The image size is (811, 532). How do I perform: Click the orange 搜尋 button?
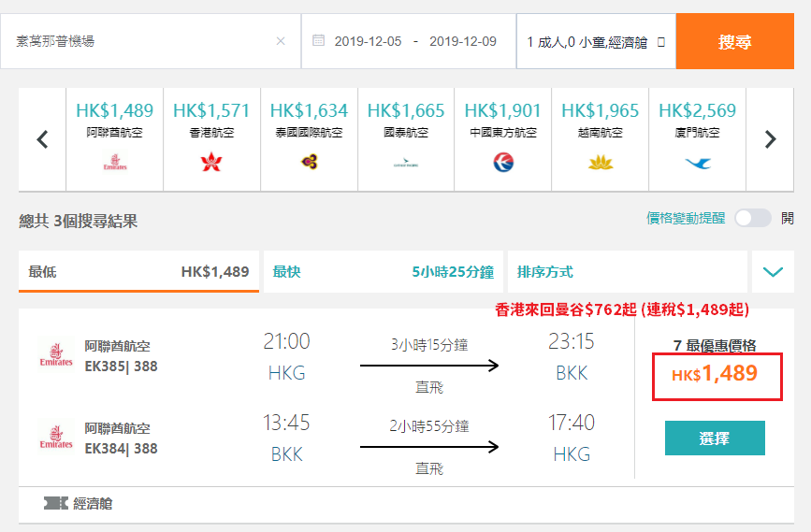[x=735, y=41]
